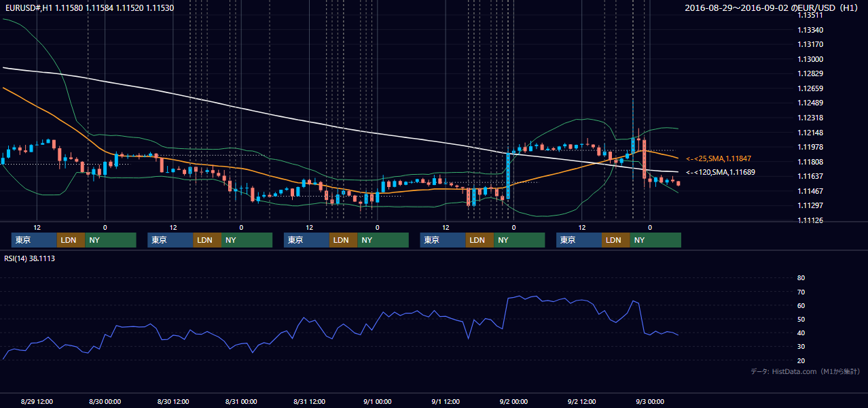
Task: Click the RSI scale value 20
Action: tap(801, 360)
